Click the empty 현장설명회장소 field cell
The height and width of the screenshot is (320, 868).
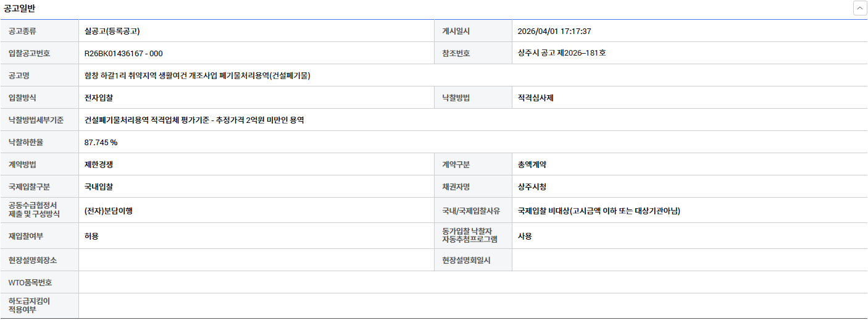(x=256, y=260)
